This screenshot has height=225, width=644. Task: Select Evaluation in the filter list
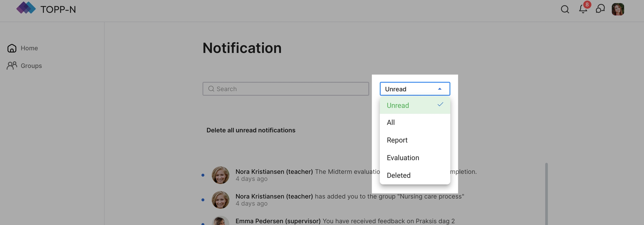point(403,158)
